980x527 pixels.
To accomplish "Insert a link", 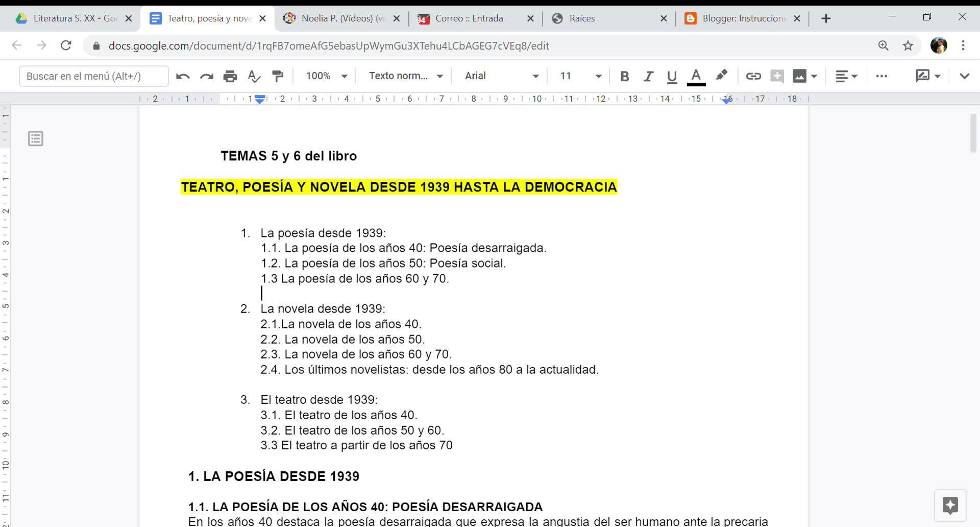I will coord(753,76).
